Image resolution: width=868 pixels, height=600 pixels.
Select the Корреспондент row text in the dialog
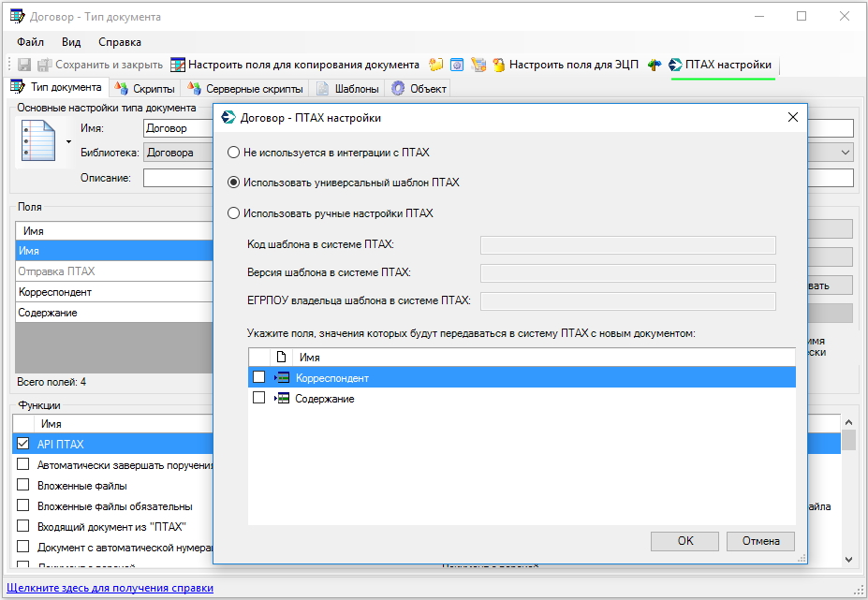coord(332,378)
